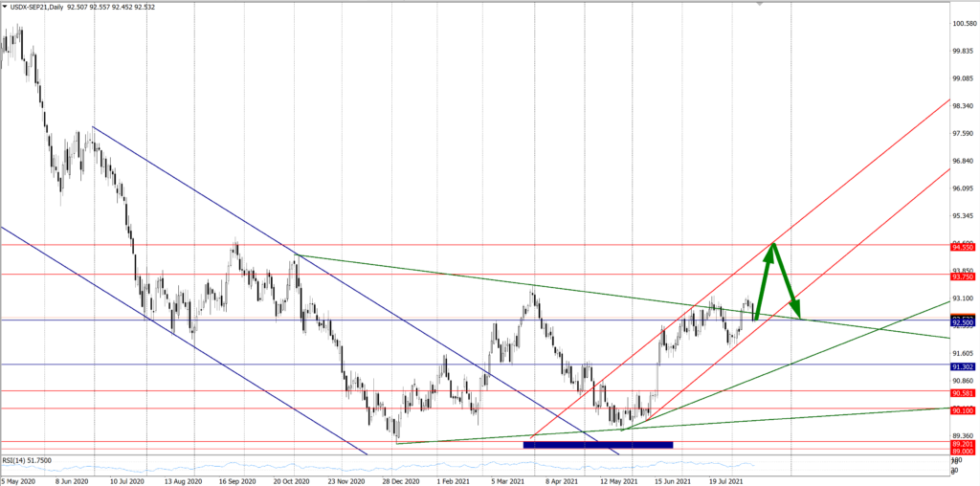Click the RSI line in indicator subwindow
This screenshot has height=486, width=980.
[383, 468]
